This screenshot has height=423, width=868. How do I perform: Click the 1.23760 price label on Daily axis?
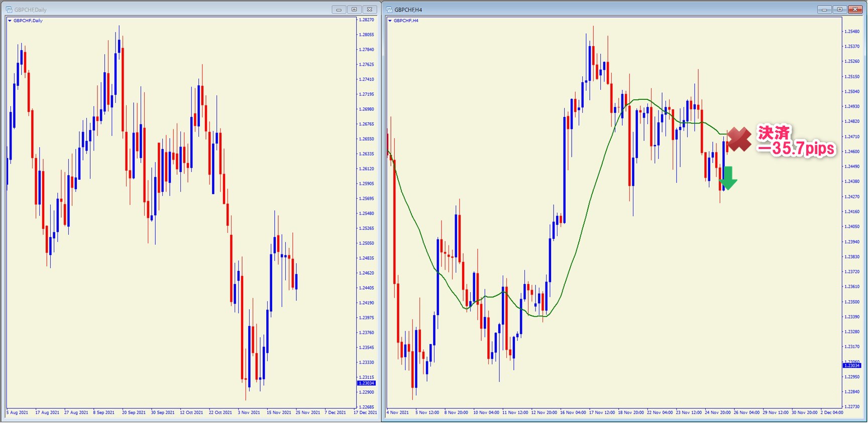(x=367, y=333)
